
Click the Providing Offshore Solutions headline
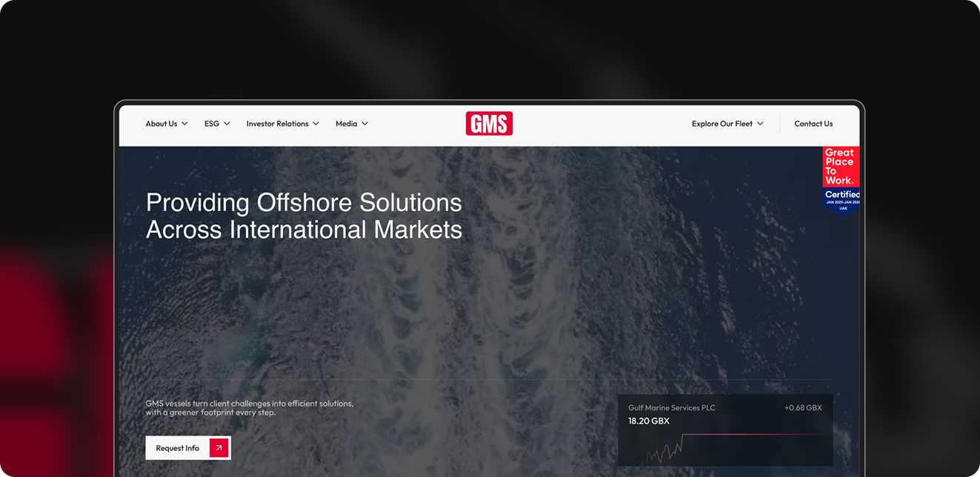[x=304, y=216]
